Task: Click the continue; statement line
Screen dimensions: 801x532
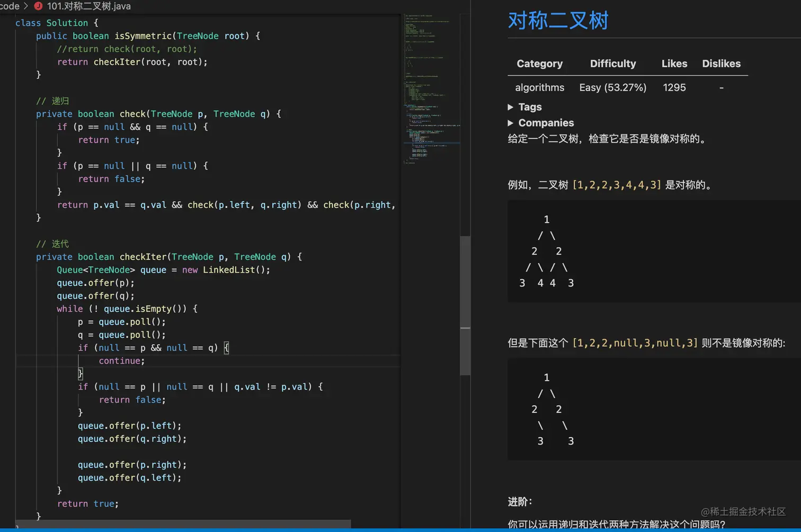Action: coord(122,360)
